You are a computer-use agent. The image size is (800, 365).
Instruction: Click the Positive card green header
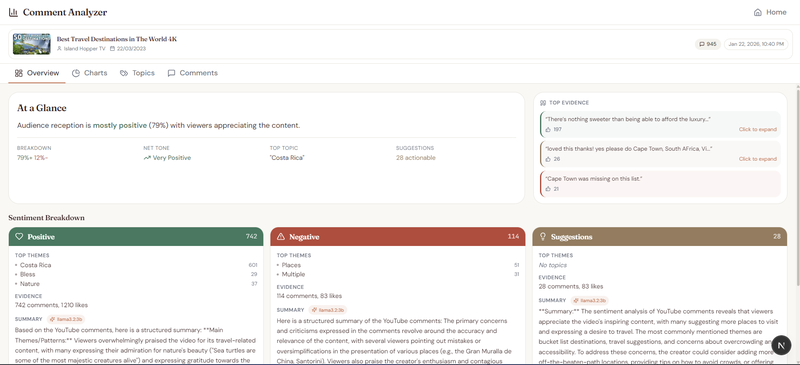(x=136, y=236)
